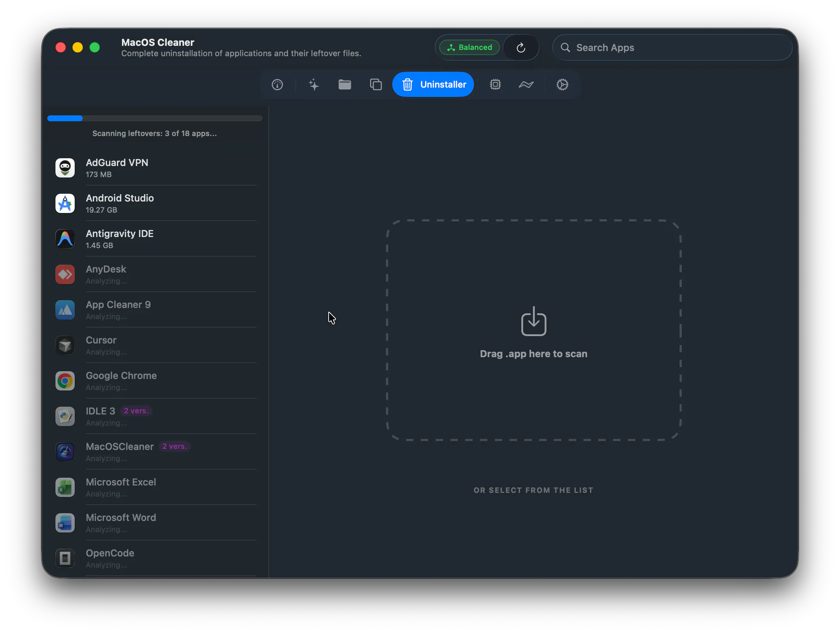Select App Cleaner 9 in the list

click(155, 310)
